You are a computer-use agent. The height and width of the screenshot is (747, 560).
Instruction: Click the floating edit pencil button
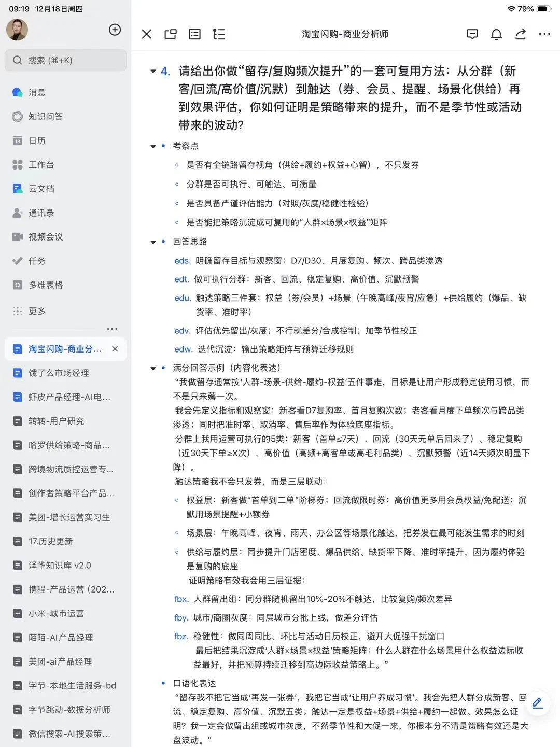[x=537, y=703]
